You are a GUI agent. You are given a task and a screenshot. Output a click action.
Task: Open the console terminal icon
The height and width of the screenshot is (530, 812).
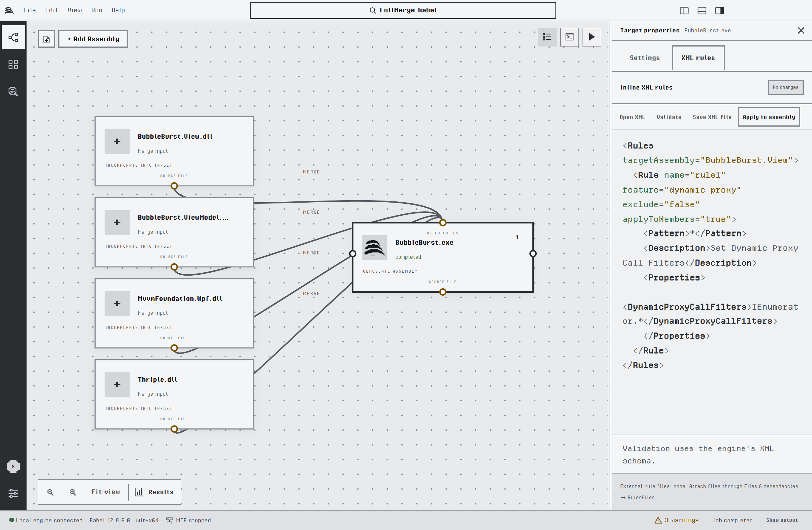569,37
